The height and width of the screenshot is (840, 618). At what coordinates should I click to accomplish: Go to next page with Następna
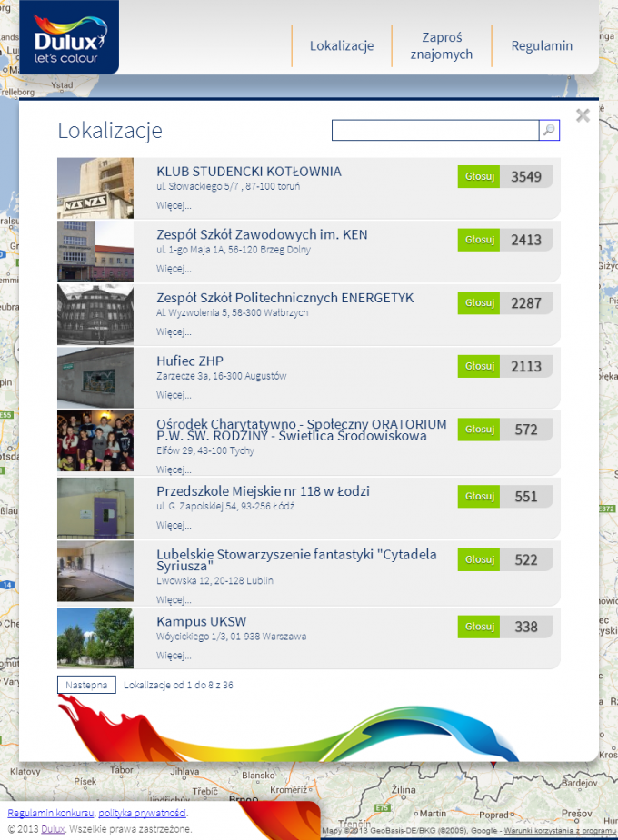[86, 685]
